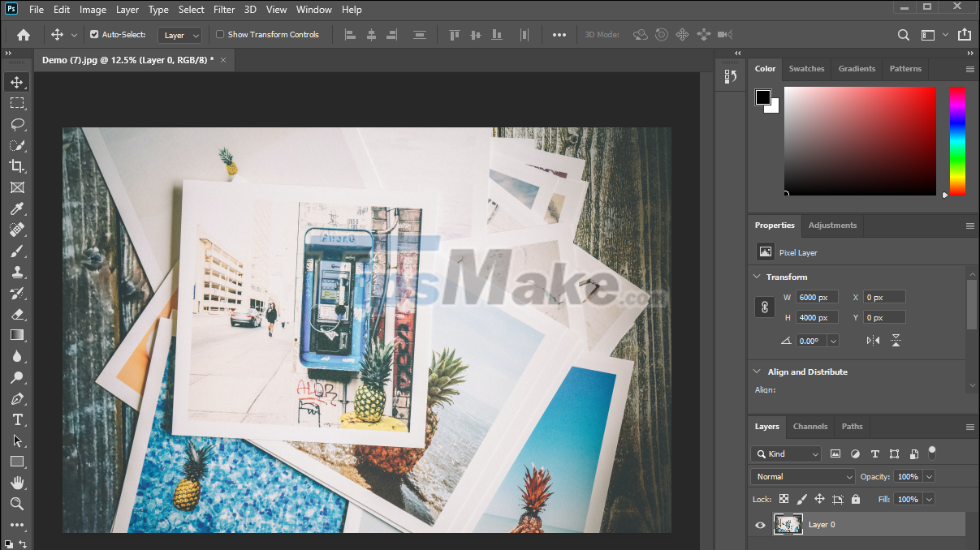
Task: Close the Demo (7).jpg document tab
Action: [223, 60]
